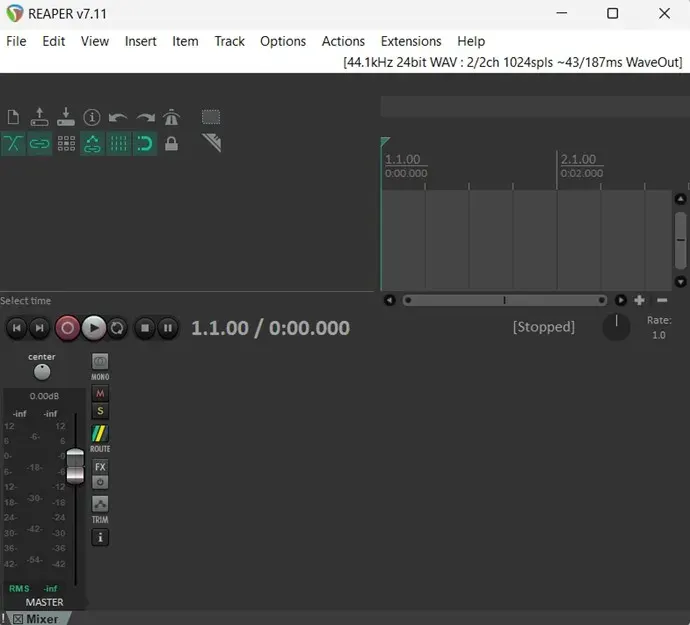The width and height of the screenshot is (690, 625).
Task: Toggle auto-crossfade toolbar icon
Action: coord(13,143)
